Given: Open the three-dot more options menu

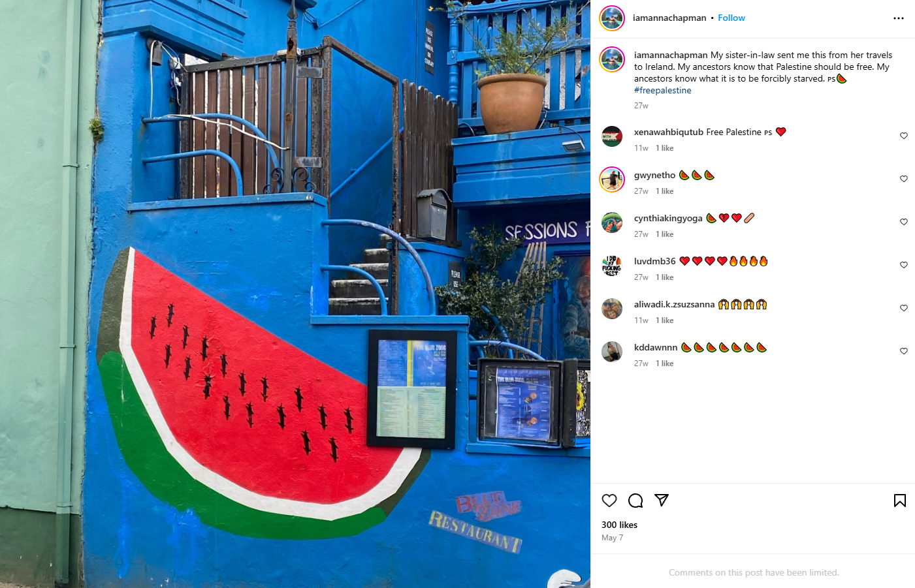Looking at the screenshot, I should click(899, 18).
